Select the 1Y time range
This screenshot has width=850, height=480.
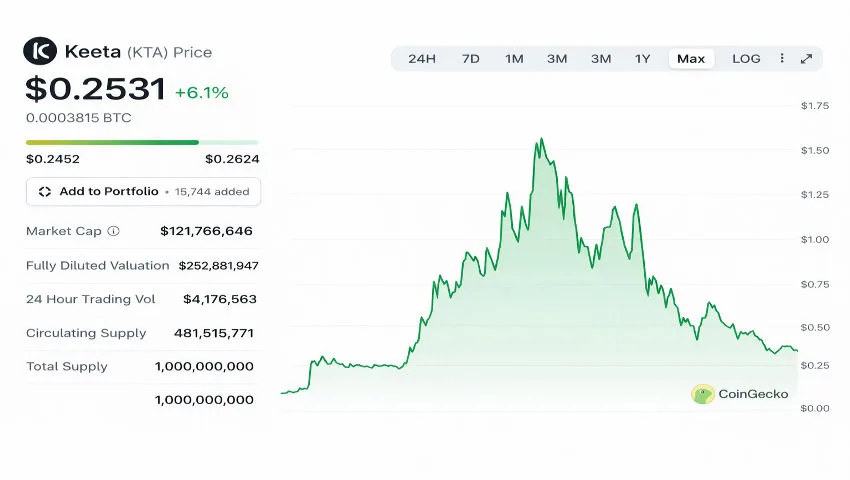point(643,59)
